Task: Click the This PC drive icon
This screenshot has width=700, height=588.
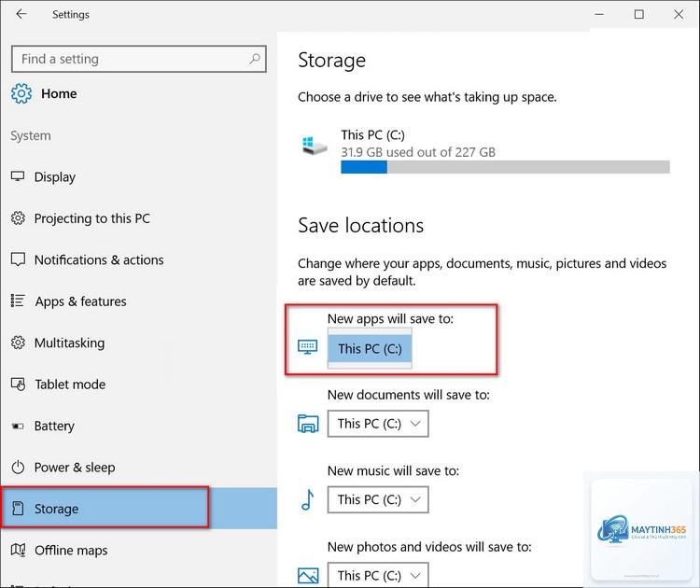Action: 315,146
